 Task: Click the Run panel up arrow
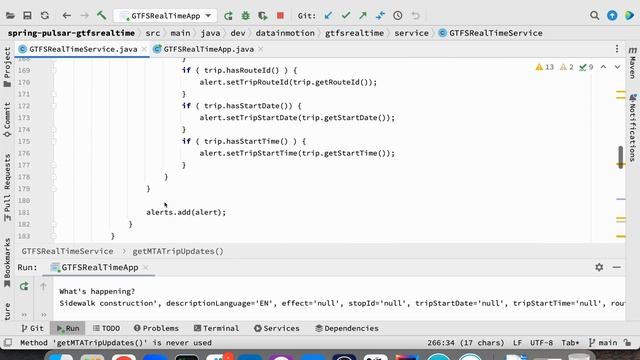coord(43,287)
